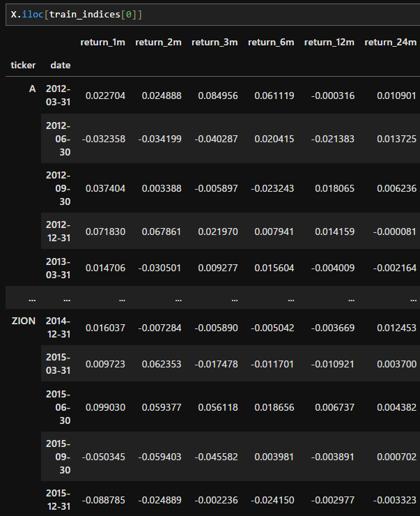Click the value -0.002164
The width and height of the screenshot is (420, 516).
395,268
